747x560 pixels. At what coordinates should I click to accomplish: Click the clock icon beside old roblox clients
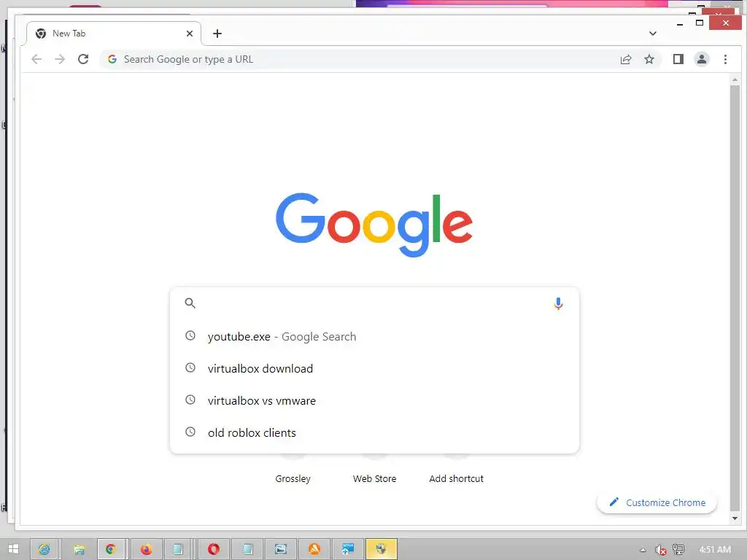click(190, 432)
